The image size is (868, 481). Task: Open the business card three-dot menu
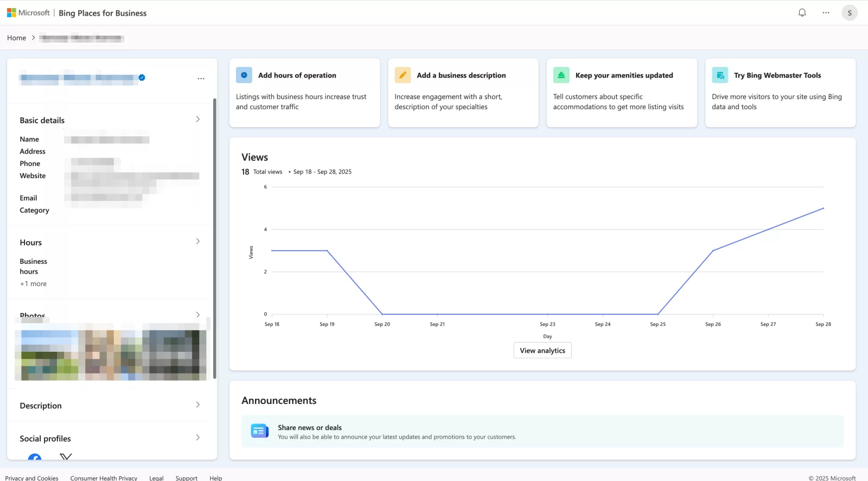pyautogui.click(x=201, y=78)
